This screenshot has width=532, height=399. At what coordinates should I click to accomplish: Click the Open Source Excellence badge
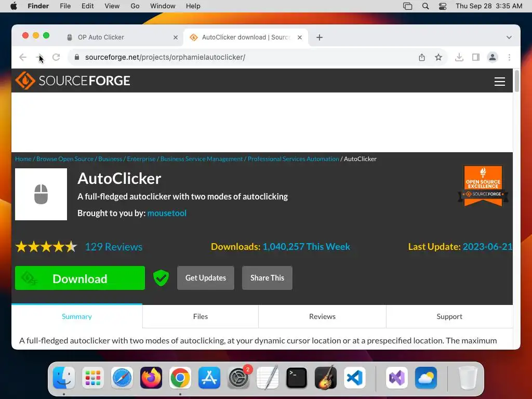483,186
